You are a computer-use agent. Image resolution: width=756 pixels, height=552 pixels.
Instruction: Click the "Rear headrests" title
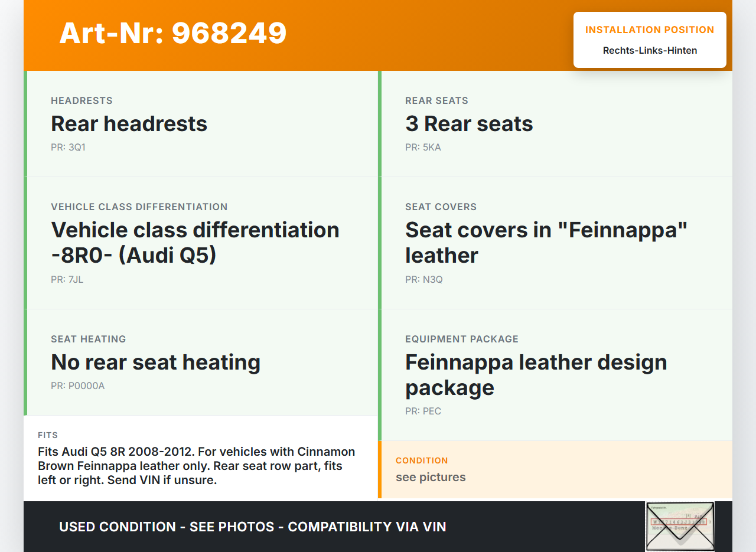coord(129,124)
